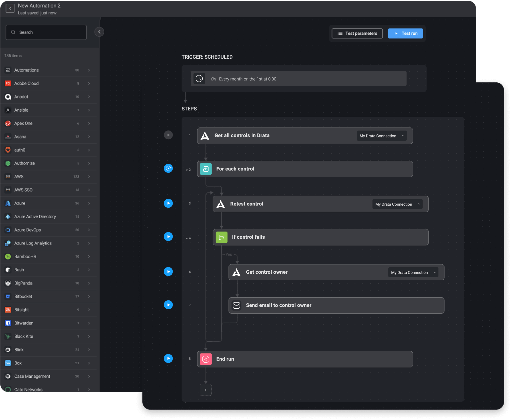Click the Test run button
Viewport: 512px width, 420px height.
(405, 33)
